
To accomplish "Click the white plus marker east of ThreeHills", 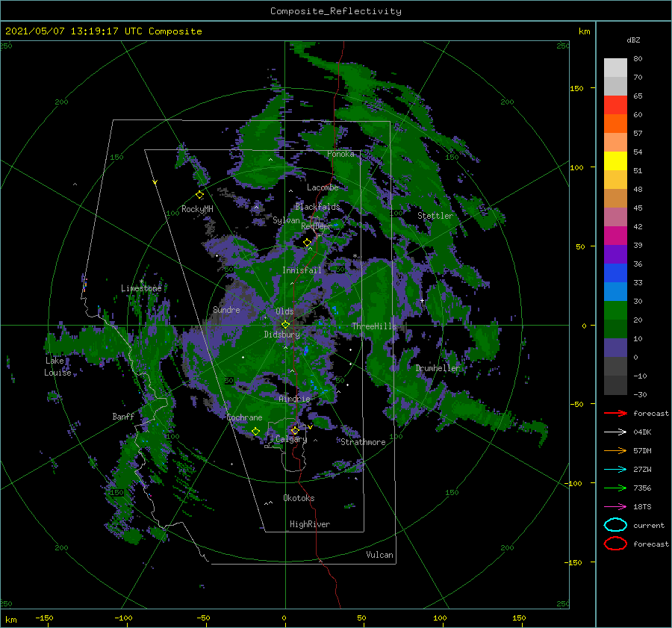I will click(422, 300).
